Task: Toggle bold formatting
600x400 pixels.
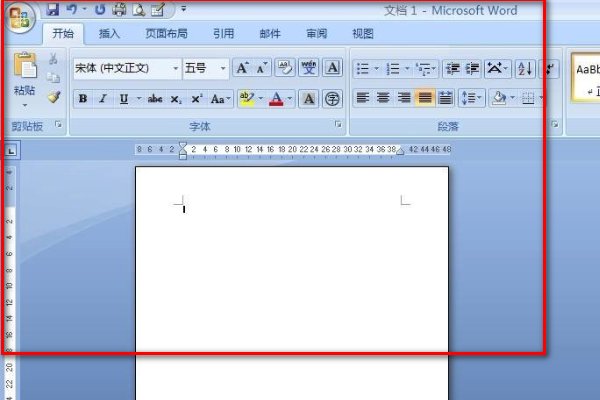Action: click(83, 99)
